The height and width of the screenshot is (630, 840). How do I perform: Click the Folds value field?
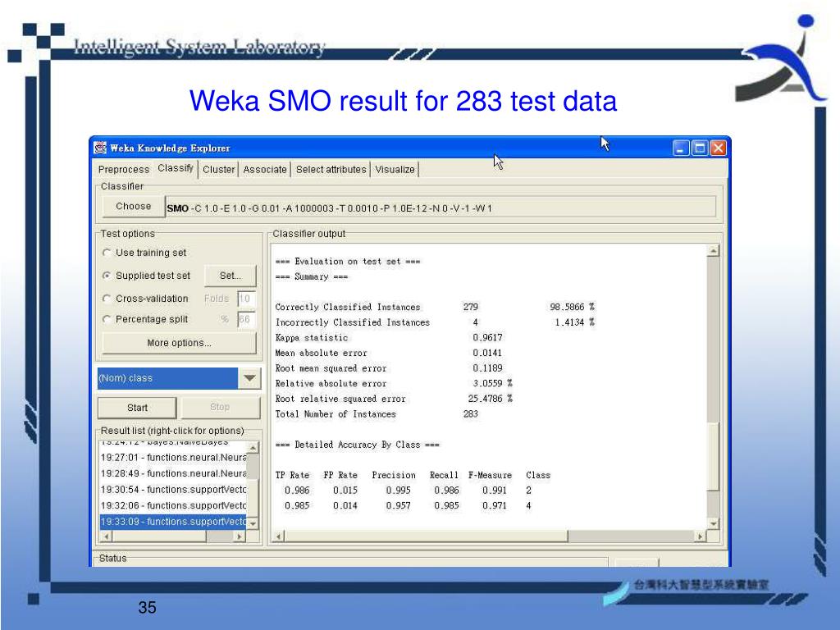(246, 299)
